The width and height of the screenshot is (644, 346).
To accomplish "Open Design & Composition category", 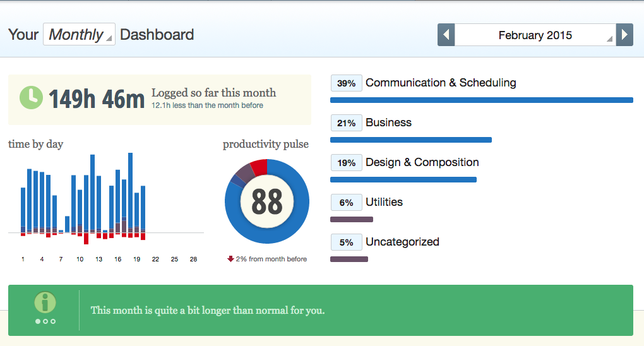I will 422,162.
